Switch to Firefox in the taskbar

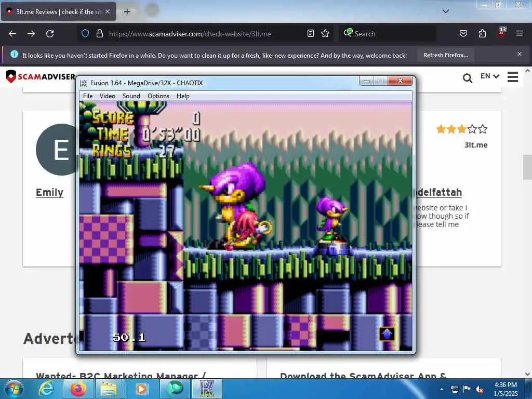coord(78,389)
